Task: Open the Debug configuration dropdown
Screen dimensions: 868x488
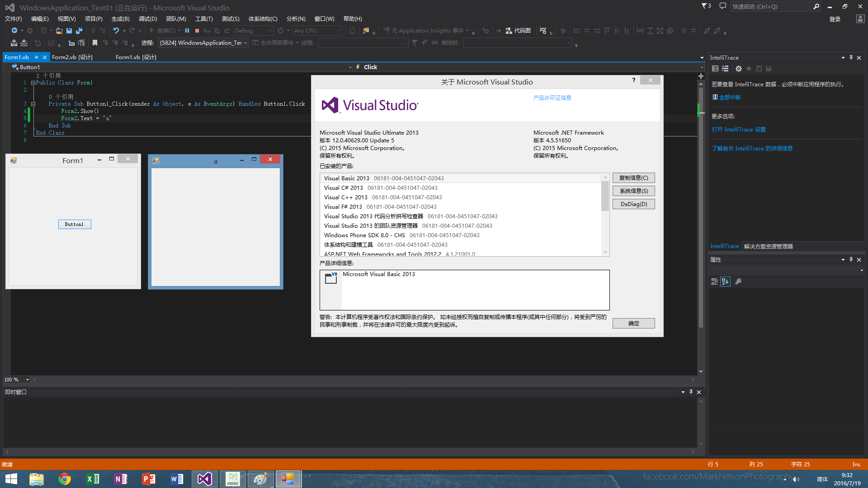Action: pyautogui.click(x=253, y=31)
